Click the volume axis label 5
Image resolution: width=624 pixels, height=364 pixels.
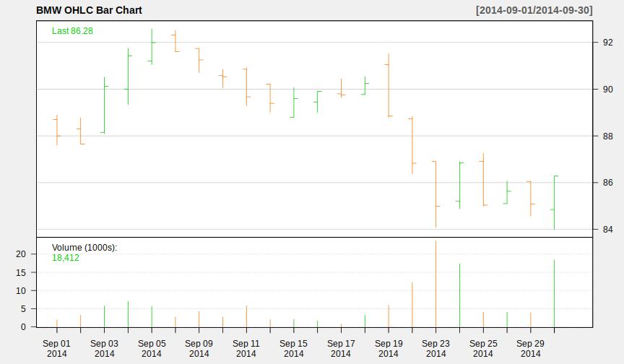[x=23, y=309]
